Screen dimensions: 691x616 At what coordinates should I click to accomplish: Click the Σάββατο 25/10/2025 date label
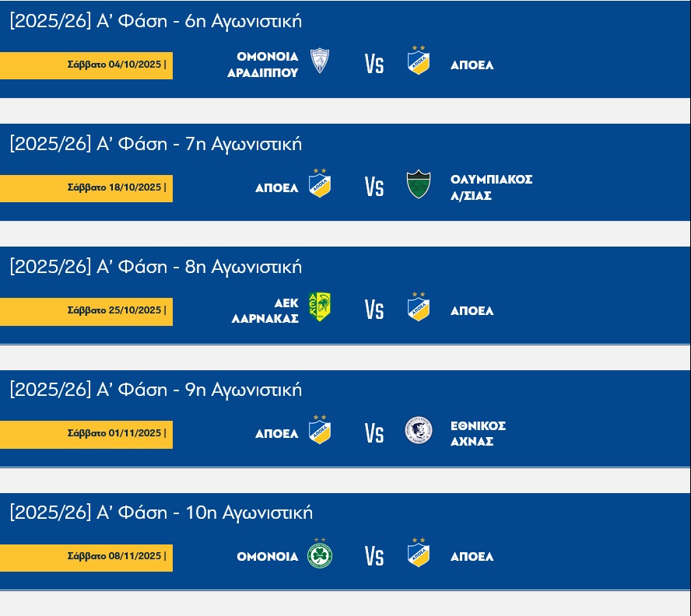117,310
